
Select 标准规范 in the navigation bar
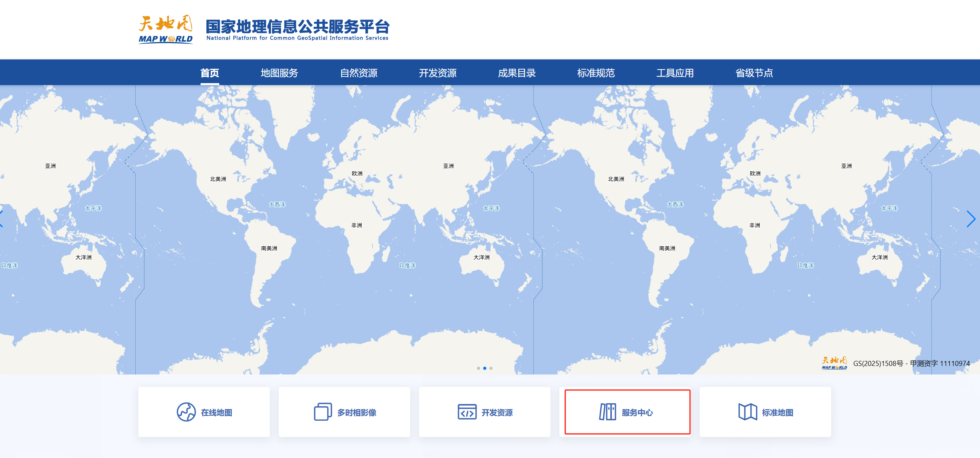(596, 73)
